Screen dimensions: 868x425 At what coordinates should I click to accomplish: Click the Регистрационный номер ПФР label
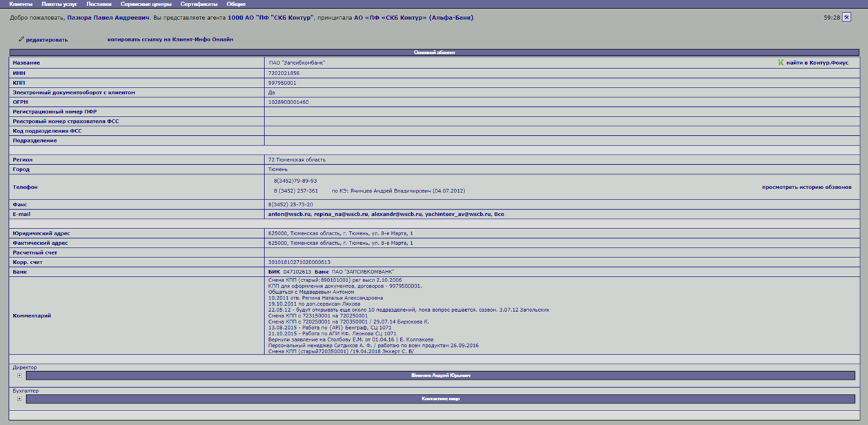(x=55, y=112)
